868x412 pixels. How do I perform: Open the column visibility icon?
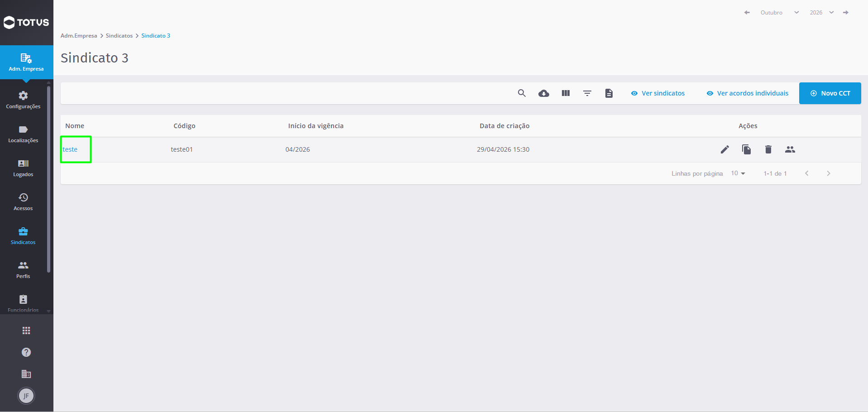click(x=566, y=93)
